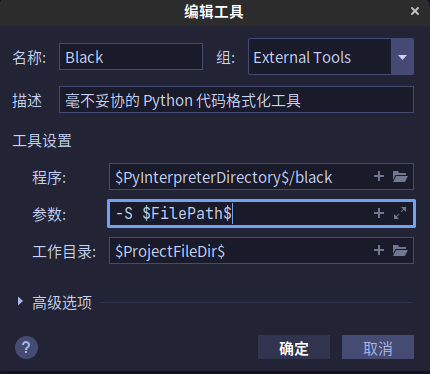The image size is (430, 374).
Task: Click the 高级选项 section label
Action: coord(62,303)
